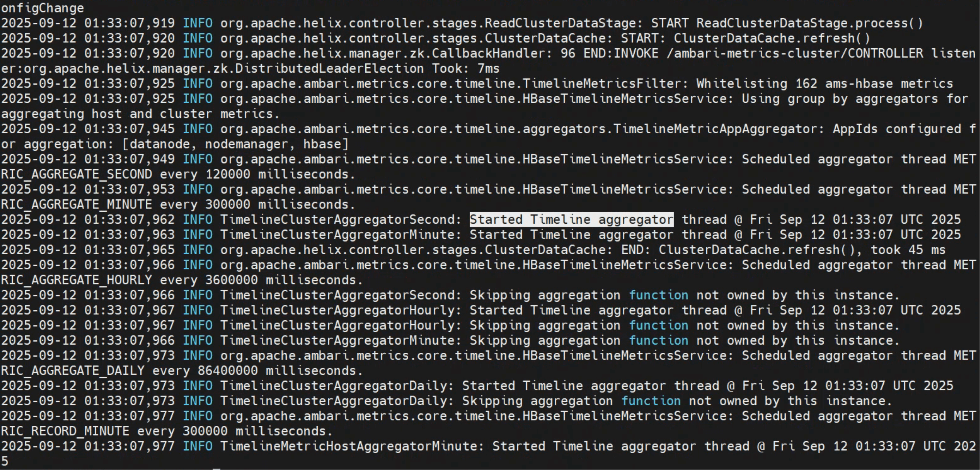Click 'TimelineClusterAggregatorSecond:' in the Started log line
This screenshot has height=470, width=980.
tap(341, 219)
